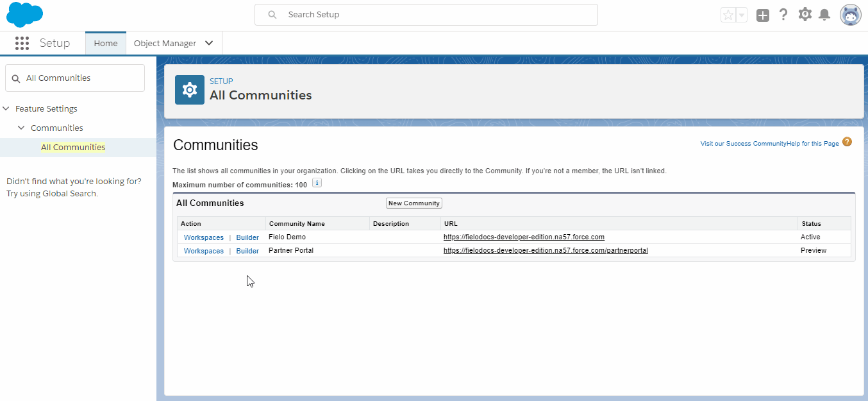Click the Quick Find search icon
This screenshot has height=401, width=868.
16,78
